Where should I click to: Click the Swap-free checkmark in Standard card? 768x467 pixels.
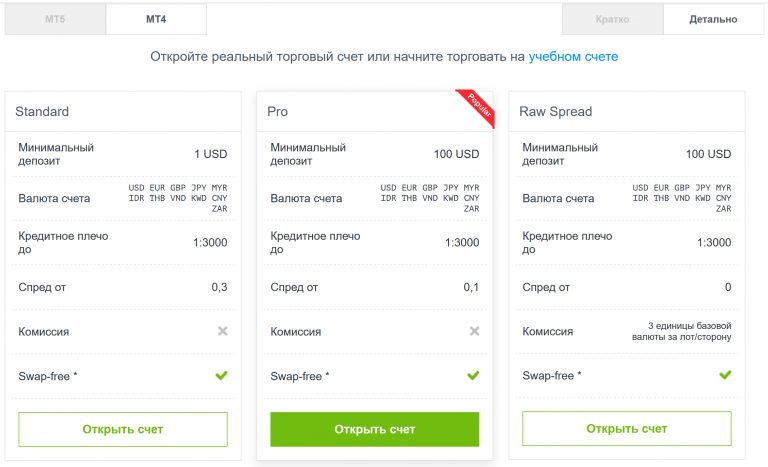pos(222,376)
